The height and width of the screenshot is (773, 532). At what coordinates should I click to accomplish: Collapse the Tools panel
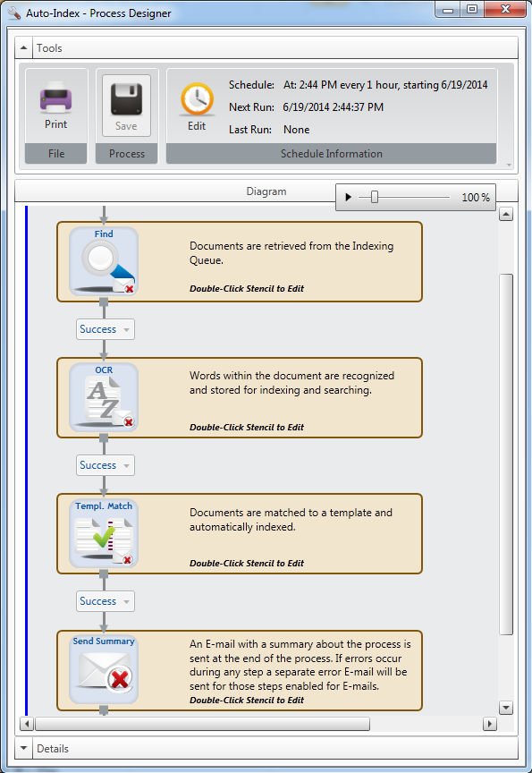pyautogui.click(x=23, y=47)
